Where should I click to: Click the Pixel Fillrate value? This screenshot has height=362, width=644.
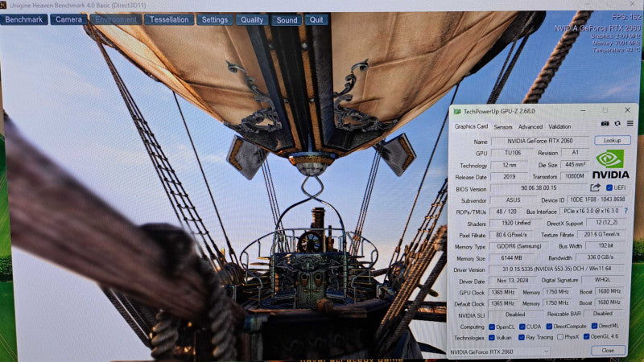point(511,235)
